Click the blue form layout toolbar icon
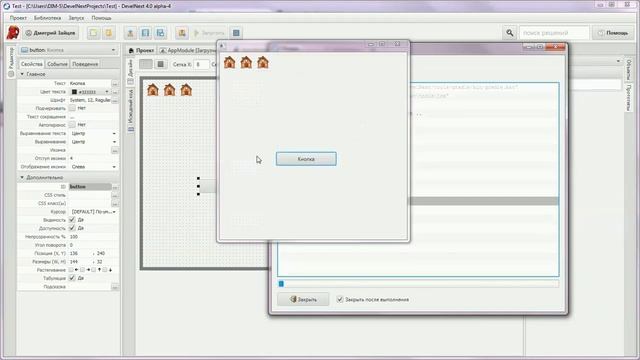Image resolution: width=640 pixels, height=360 pixels. pos(145,33)
